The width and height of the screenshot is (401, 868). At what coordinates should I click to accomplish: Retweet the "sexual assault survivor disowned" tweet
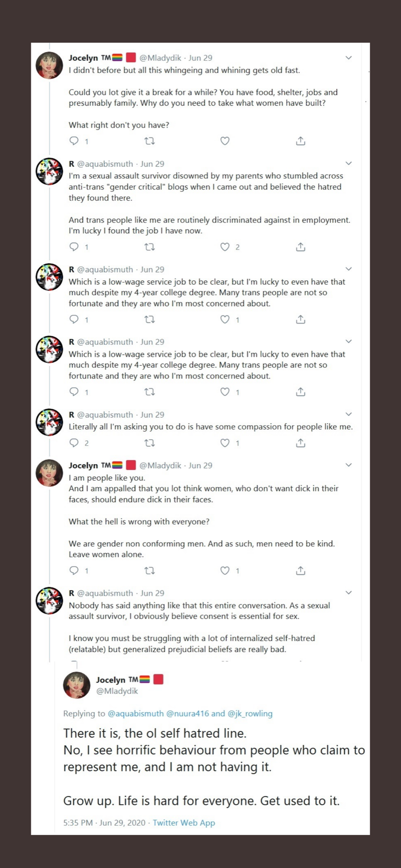pos(149,247)
